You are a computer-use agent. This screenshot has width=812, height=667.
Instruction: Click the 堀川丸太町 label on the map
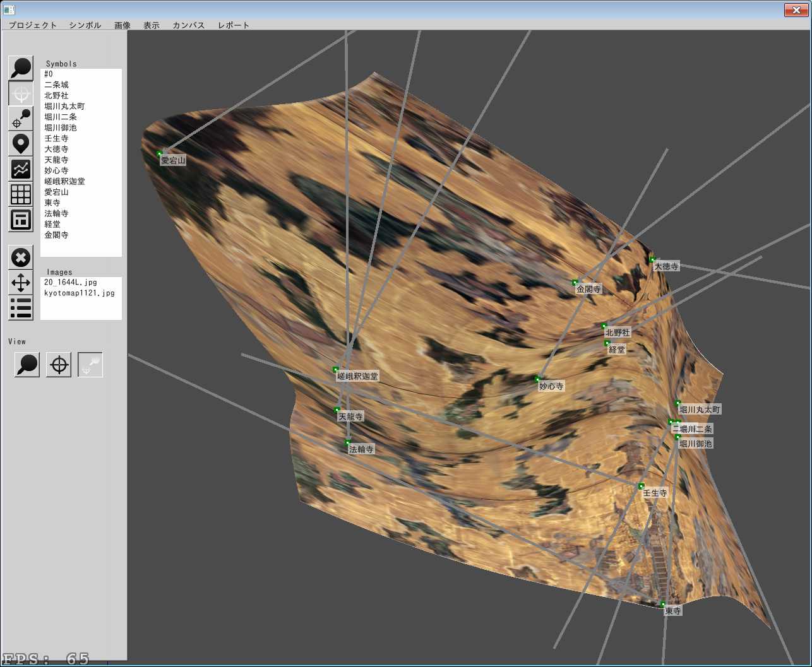tap(700, 410)
